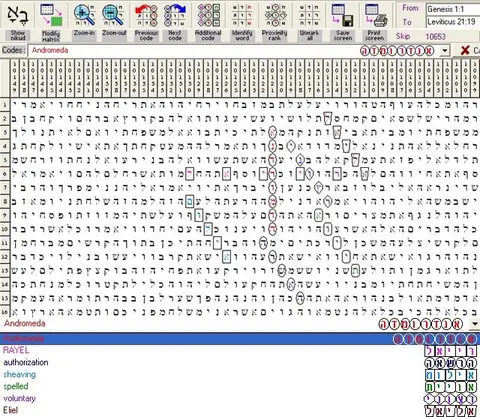Click the Save screen label button
480x417 pixels.
(343, 36)
